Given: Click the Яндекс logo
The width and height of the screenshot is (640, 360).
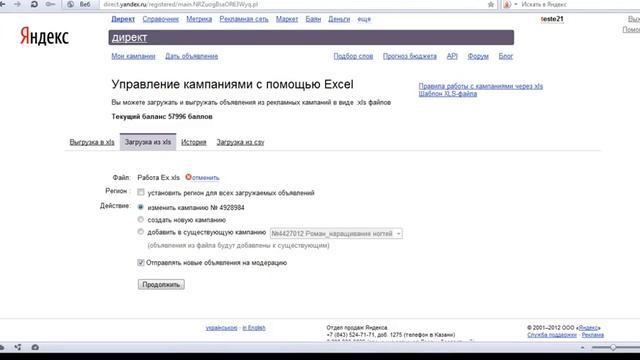Looking at the screenshot, I should point(44,36).
